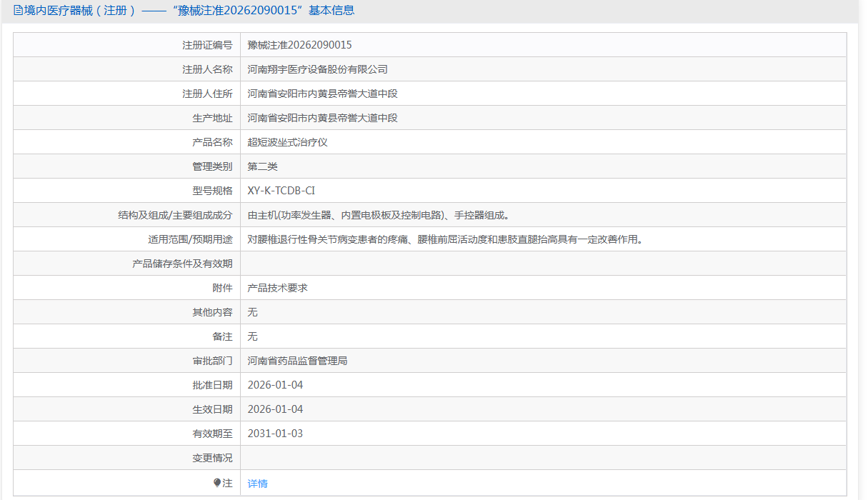Click the 审批部门 row label
The height and width of the screenshot is (500, 868).
(x=212, y=361)
